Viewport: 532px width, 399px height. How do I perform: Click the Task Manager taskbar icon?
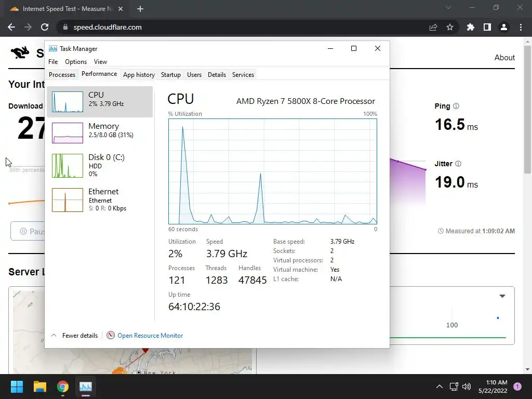coord(86,387)
